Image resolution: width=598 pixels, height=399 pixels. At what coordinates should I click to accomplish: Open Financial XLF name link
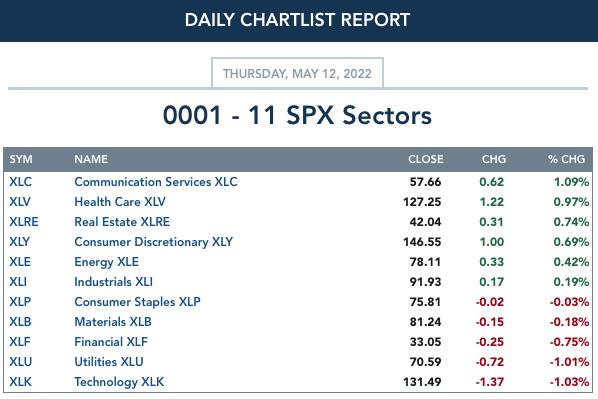pos(111,342)
